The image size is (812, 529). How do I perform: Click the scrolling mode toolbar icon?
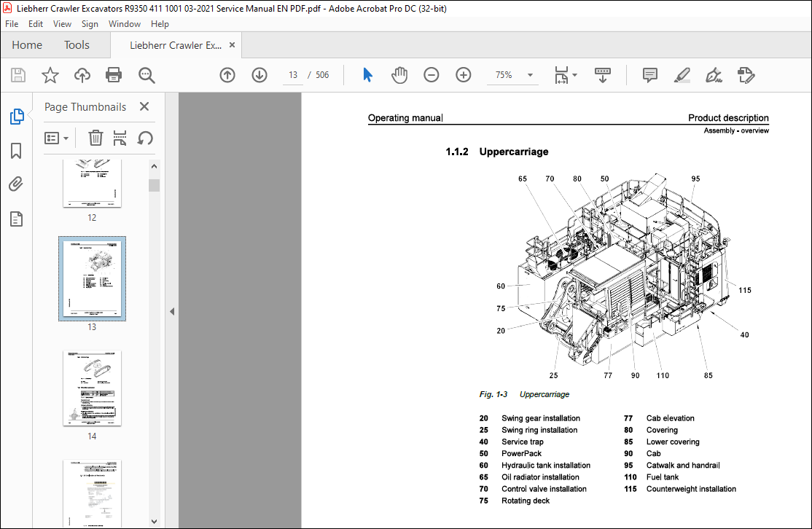pos(602,75)
